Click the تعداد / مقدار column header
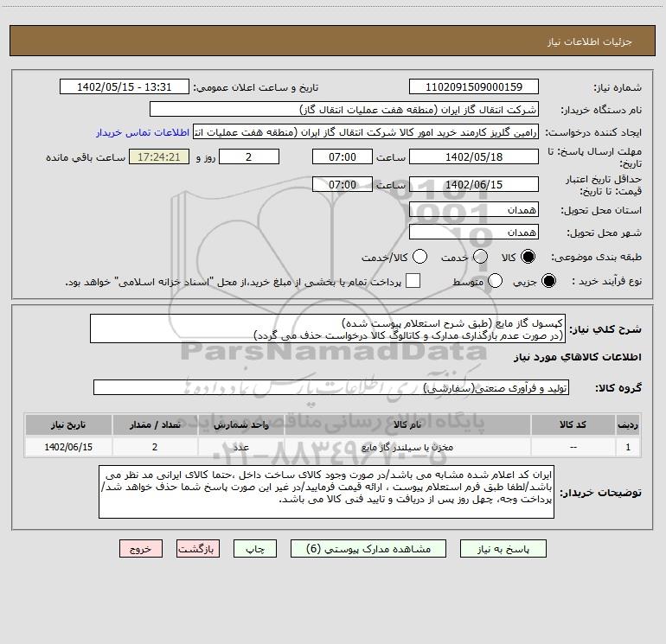666x644 pixels. tap(155, 424)
